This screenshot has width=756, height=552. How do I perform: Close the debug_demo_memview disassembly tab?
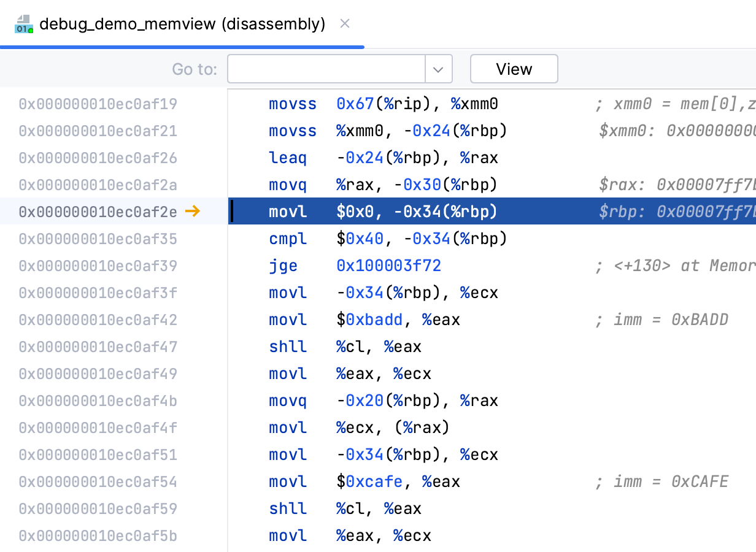click(345, 24)
